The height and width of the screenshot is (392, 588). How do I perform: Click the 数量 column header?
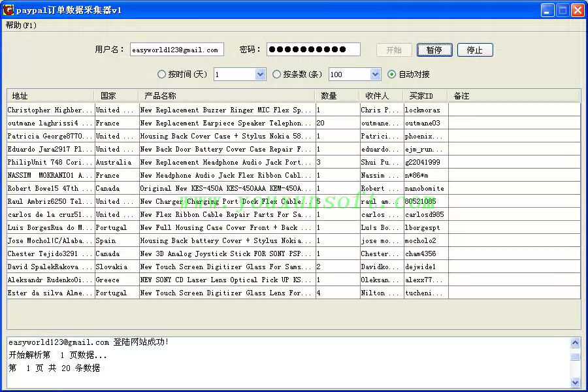337,96
